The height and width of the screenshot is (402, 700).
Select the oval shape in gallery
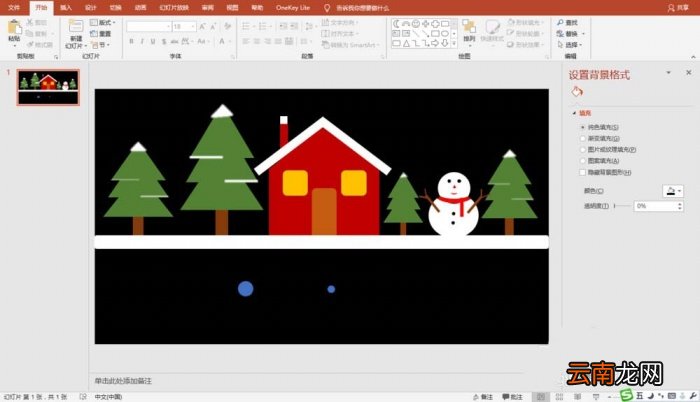coord(445,34)
